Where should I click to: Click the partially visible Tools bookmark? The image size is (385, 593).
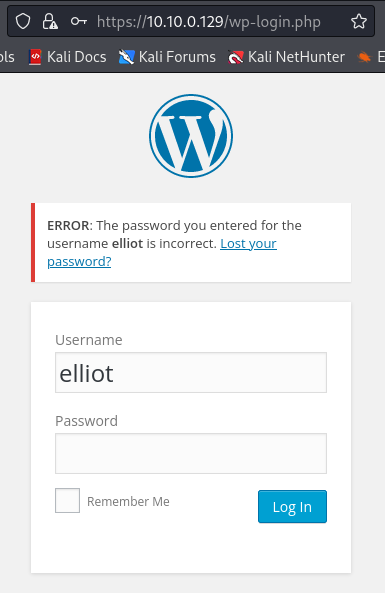7,57
